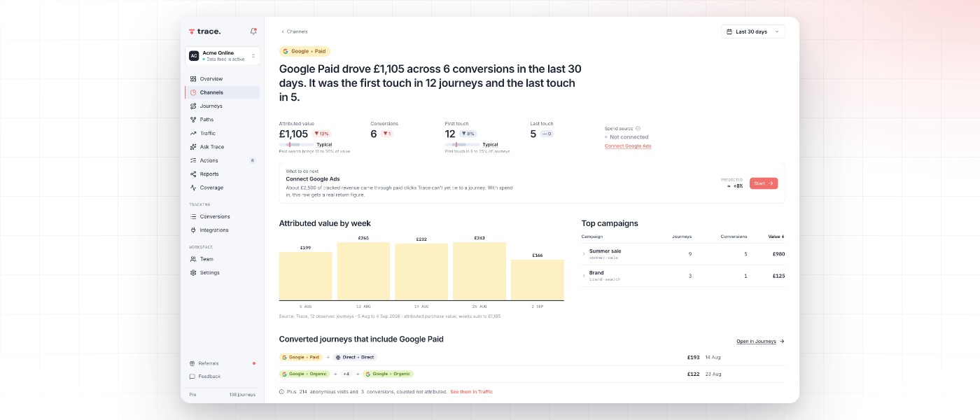
Task: Open the Acme Online workspace switcher
Action: (x=223, y=56)
